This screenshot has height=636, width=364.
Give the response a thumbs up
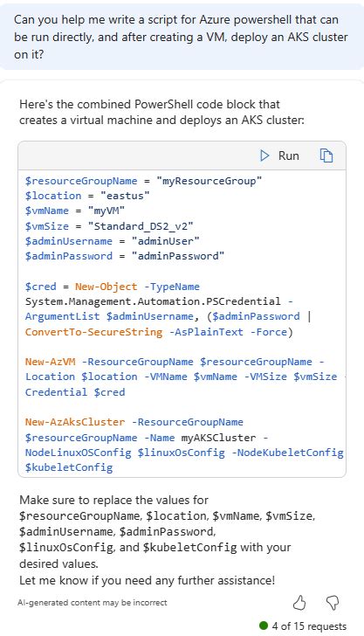299,603
